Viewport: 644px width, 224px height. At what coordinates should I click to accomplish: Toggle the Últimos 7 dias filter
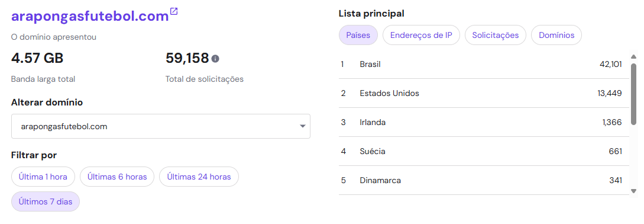click(46, 201)
